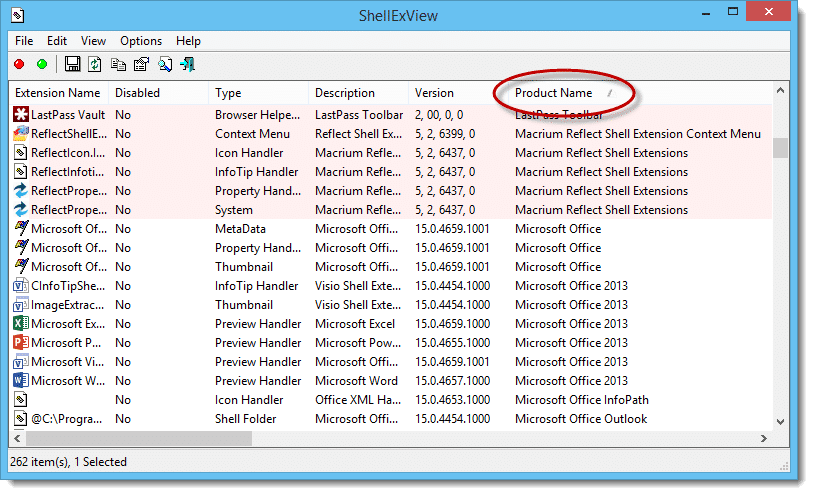Click the Copy Selected Items icon
Viewport: 813px width, 495px height.
[118, 64]
